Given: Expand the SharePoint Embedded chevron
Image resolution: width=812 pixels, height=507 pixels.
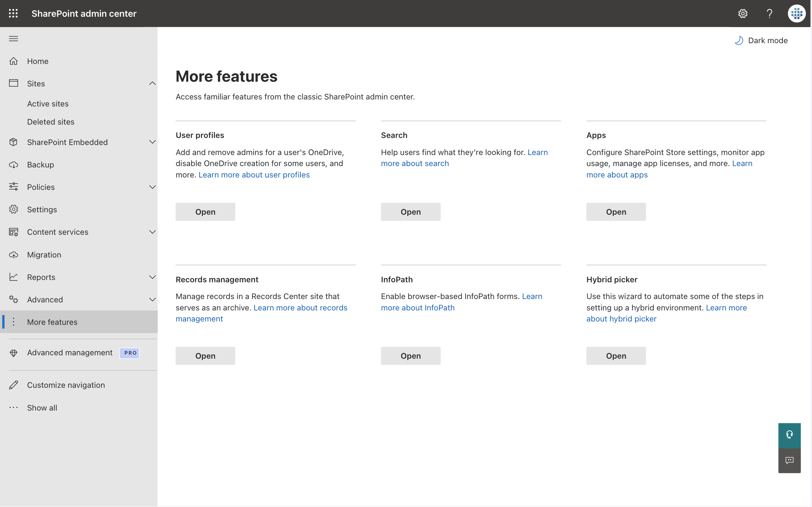Looking at the screenshot, I should pyautogui.click(x=152, y=142).
